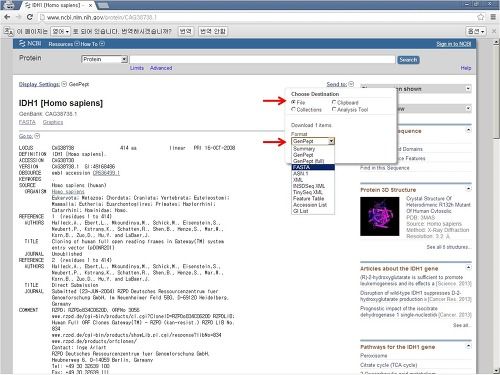500x375 pixels.
Task: Open the Crystal Structure Of Heterodimeric R132h link
Action: (x=438, y=205)
